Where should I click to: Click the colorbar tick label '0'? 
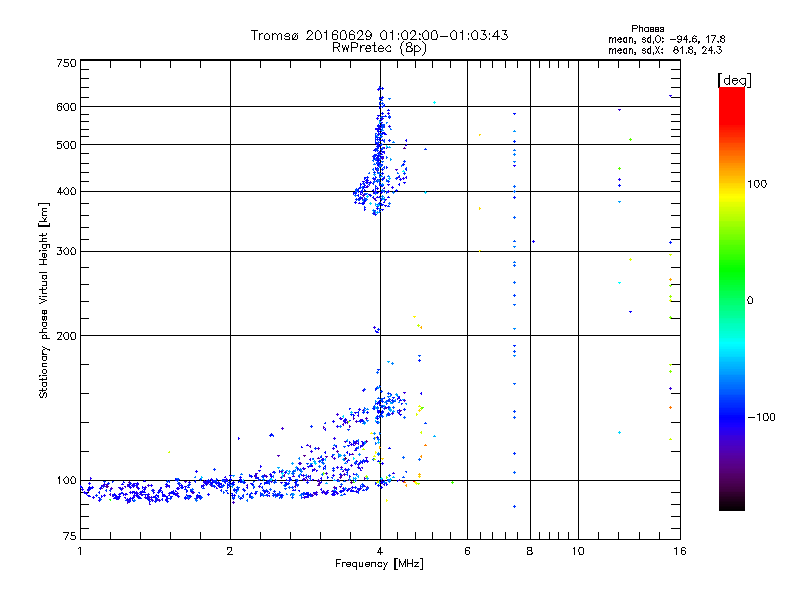(x=750, y=301)
